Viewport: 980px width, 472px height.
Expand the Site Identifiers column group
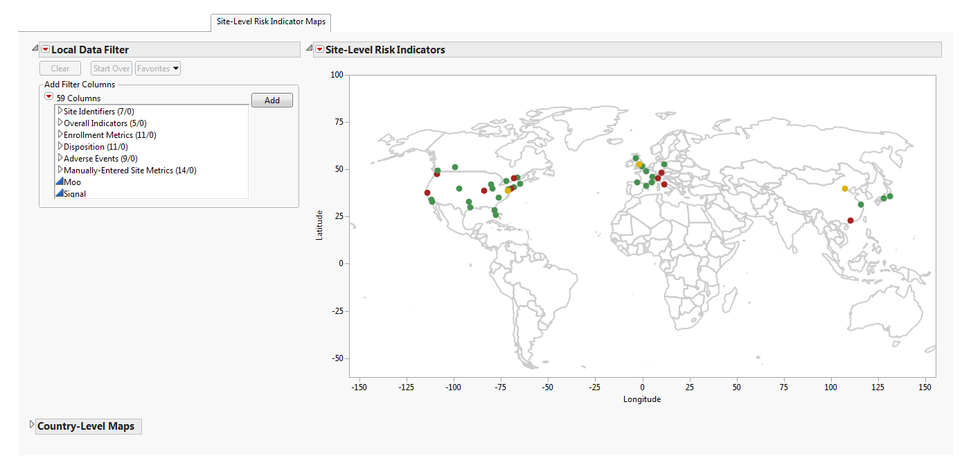pyautogui.click(x=60, y=111)
